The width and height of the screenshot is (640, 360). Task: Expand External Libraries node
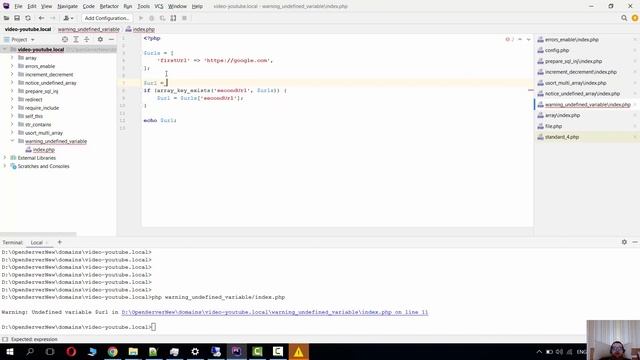5,158
